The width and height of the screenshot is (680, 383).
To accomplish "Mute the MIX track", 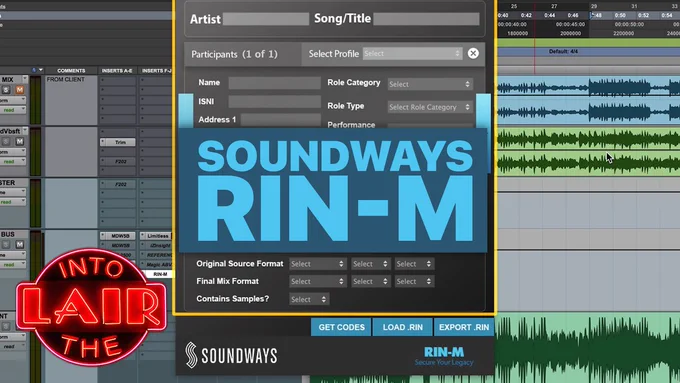I will click(20, 90).
